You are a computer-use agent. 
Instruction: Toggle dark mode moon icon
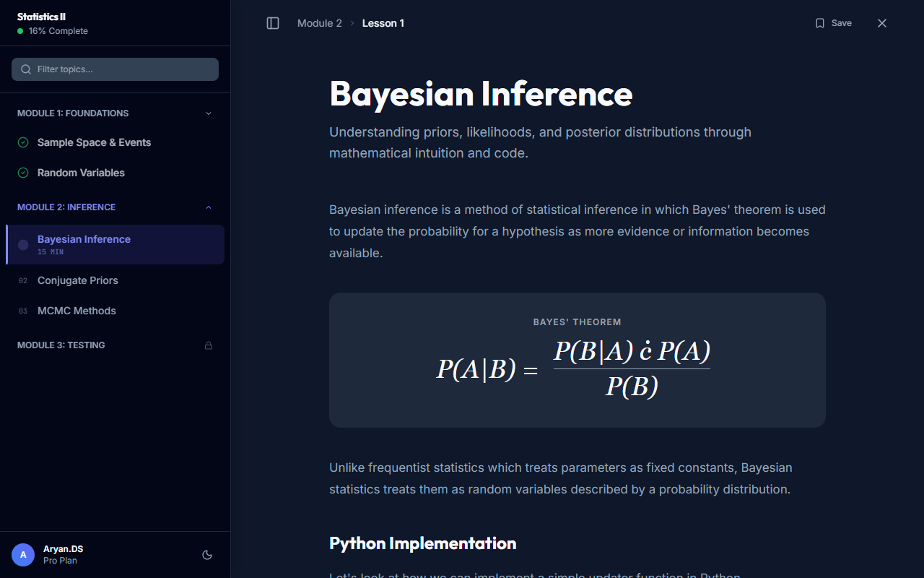coord(207,555)
